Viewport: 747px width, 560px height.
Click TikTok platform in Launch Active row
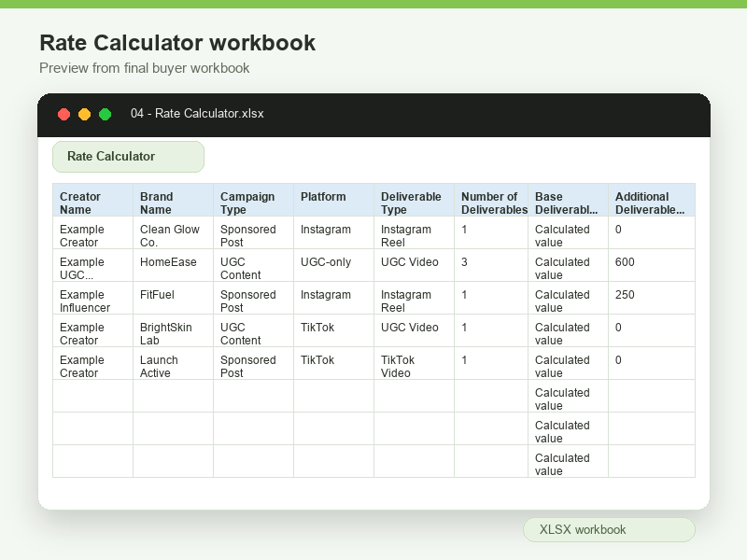click(333, 363)
